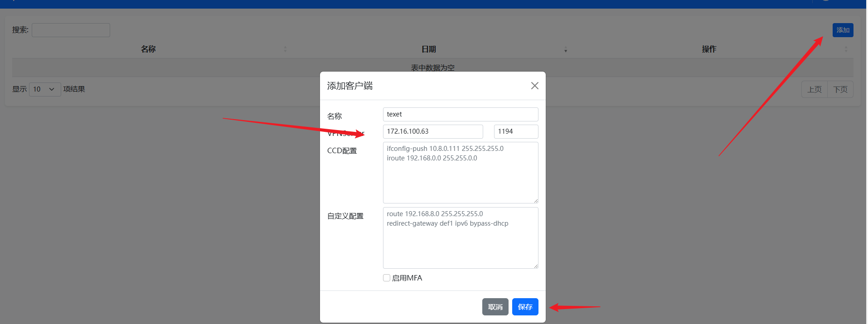Close the 添加客户端 dialog with X
Image resolution: width=868 pixels, height=324 pixels.
click(x=534, y=86)
